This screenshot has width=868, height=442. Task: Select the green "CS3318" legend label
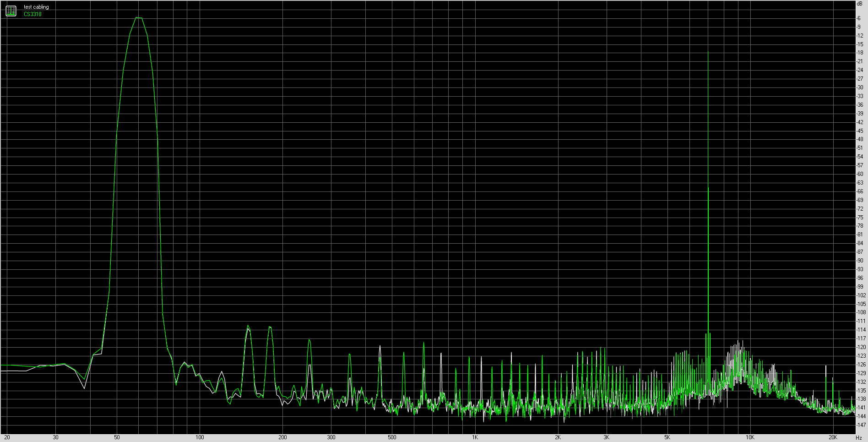coord(33,14)
